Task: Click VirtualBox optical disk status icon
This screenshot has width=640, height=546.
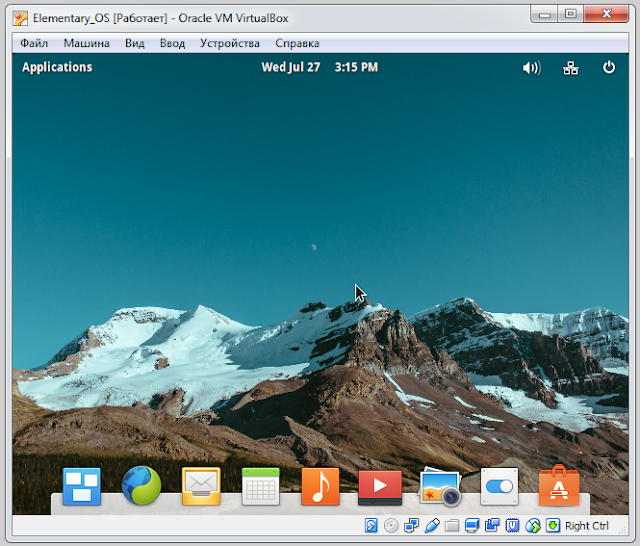Action: (391, 526)
